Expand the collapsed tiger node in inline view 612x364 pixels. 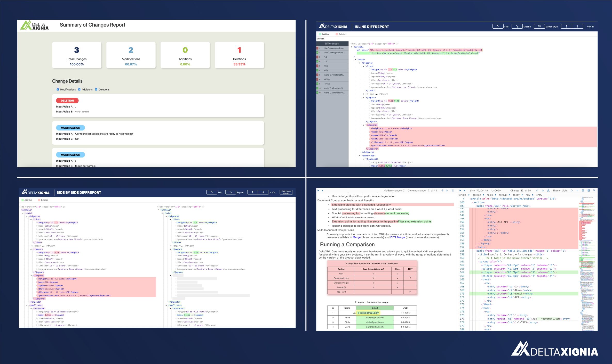[x=364, y=94]
